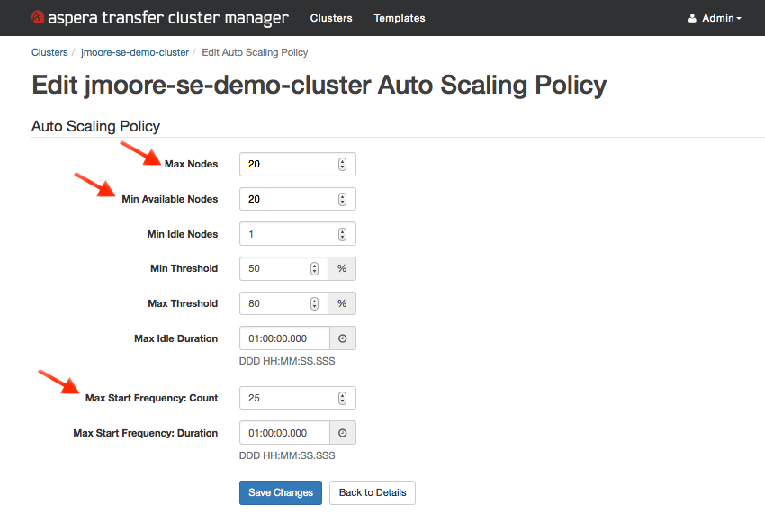Click the Max Threshold percent addon
The width and height of the screenshot is (765, 532).
point(342,303)
